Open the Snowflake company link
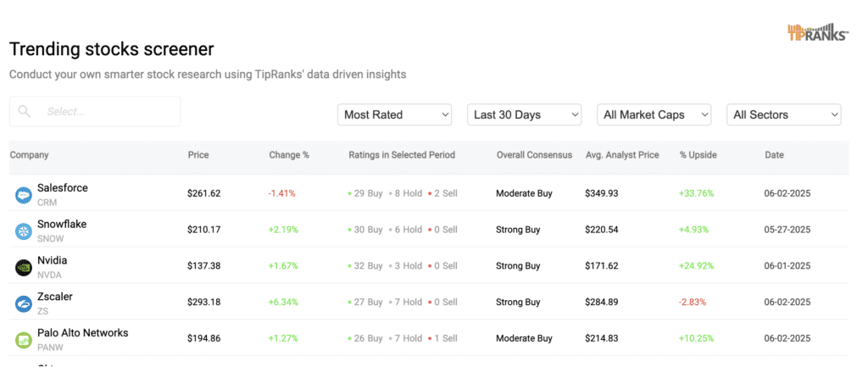This screenshot has width=868, height=367. pos(62,225)
